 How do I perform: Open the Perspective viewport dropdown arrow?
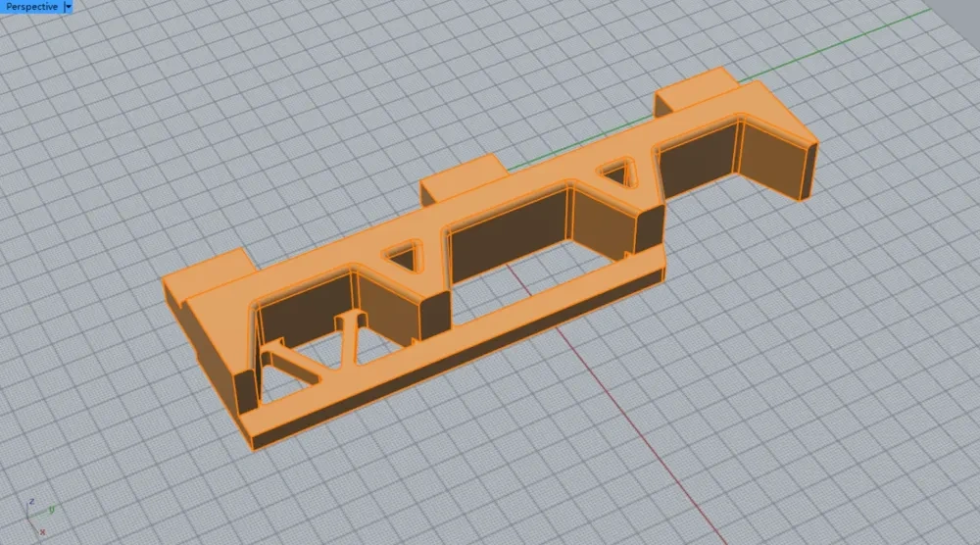[69, 6]
